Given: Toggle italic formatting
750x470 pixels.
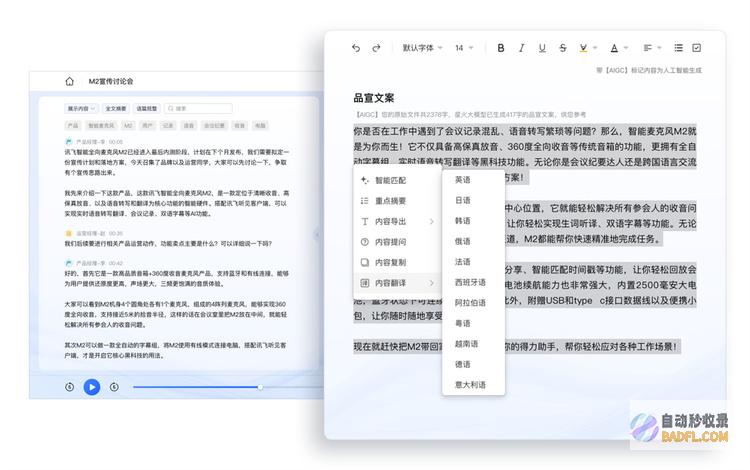Looking at the screenshot, I should tap(521, 48).
